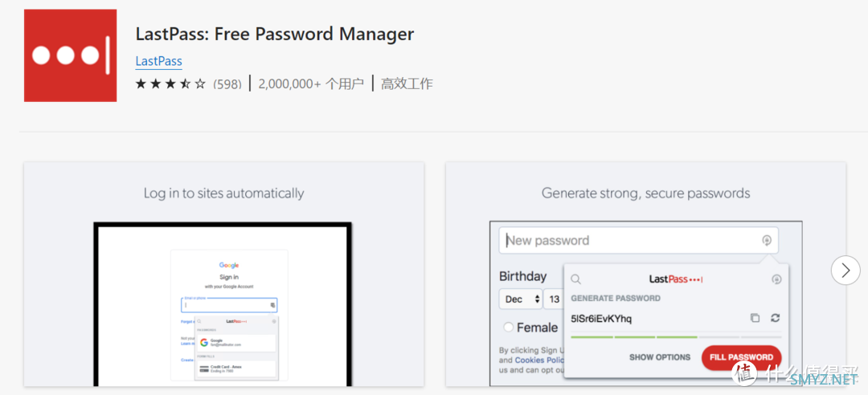Image resolution: width=868 pixels, height=395 pixels.
Task: Select the Credit Card - Amex form fill
Action: [x=237, y=369]
